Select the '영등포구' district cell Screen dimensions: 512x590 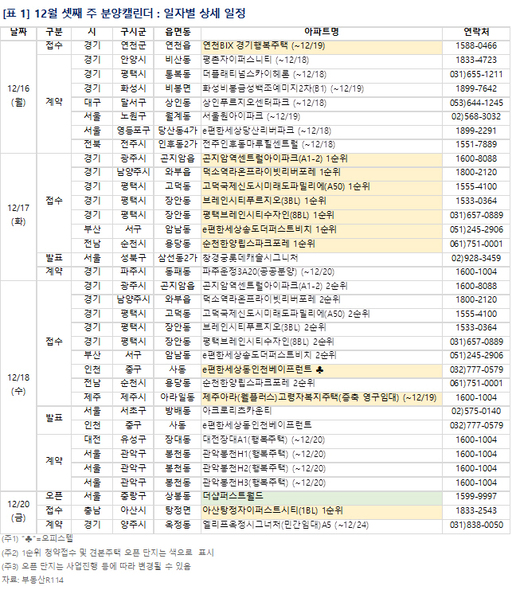point(133,131)
